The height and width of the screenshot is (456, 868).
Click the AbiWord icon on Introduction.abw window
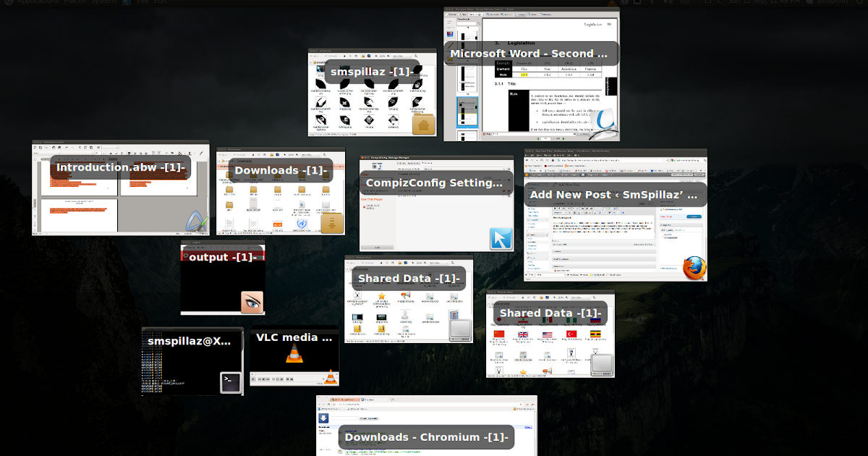point(195,221)
